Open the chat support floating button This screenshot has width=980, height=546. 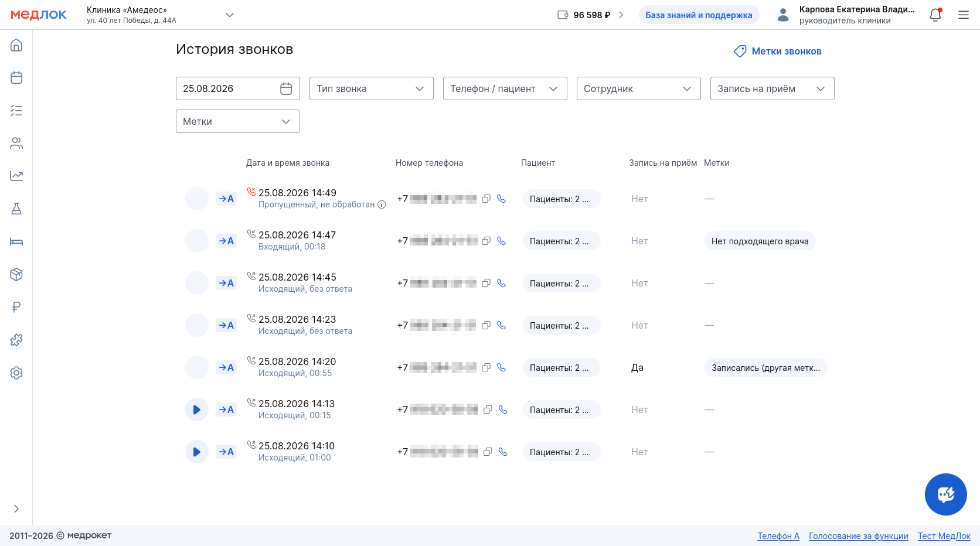point(945,494)
